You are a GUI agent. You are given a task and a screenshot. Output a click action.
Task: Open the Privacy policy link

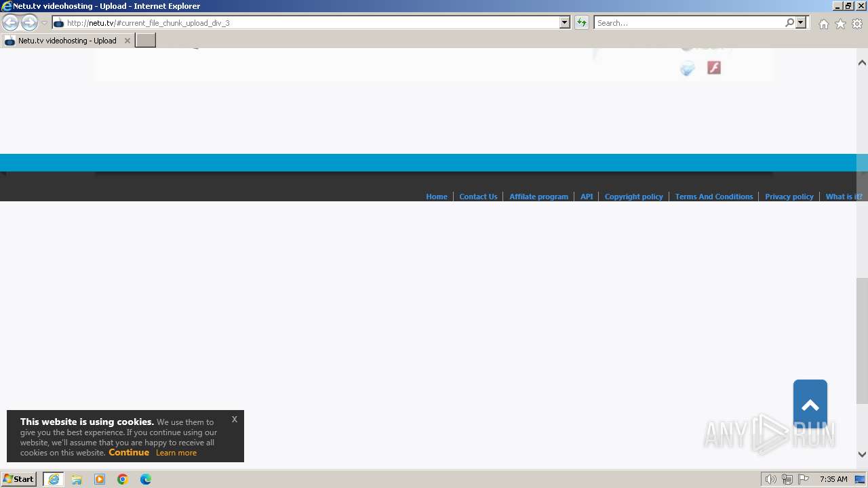789,197
